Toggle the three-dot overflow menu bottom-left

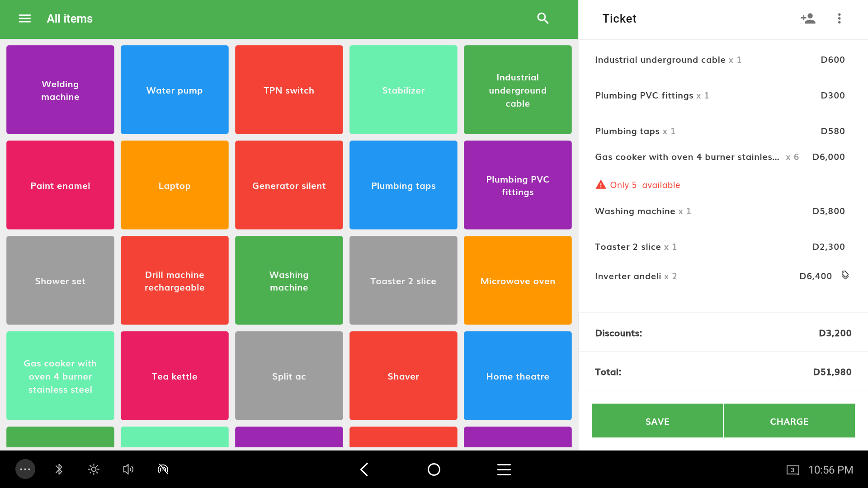pos(25,469)
